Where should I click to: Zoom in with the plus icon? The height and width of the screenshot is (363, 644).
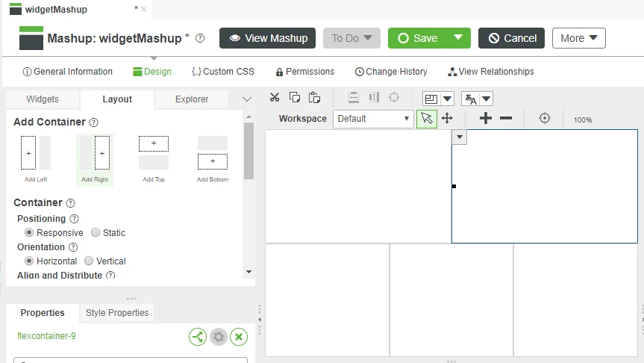click(x=486, y=119)
